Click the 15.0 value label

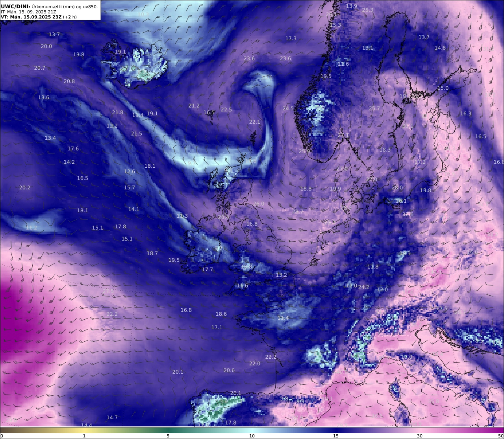pyautogui.click(x=443, y=88)
